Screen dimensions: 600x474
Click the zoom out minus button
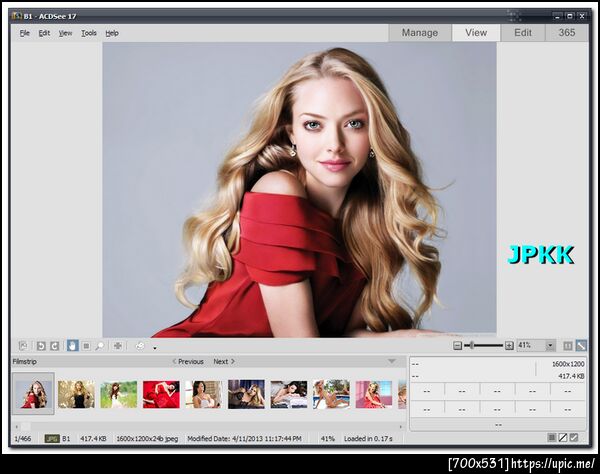[x=457, y=346]
